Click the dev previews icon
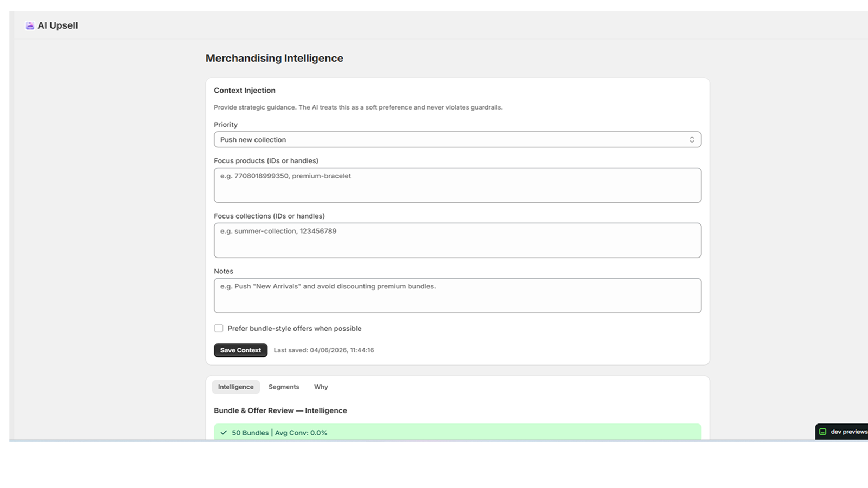 (x=822, y=432)
